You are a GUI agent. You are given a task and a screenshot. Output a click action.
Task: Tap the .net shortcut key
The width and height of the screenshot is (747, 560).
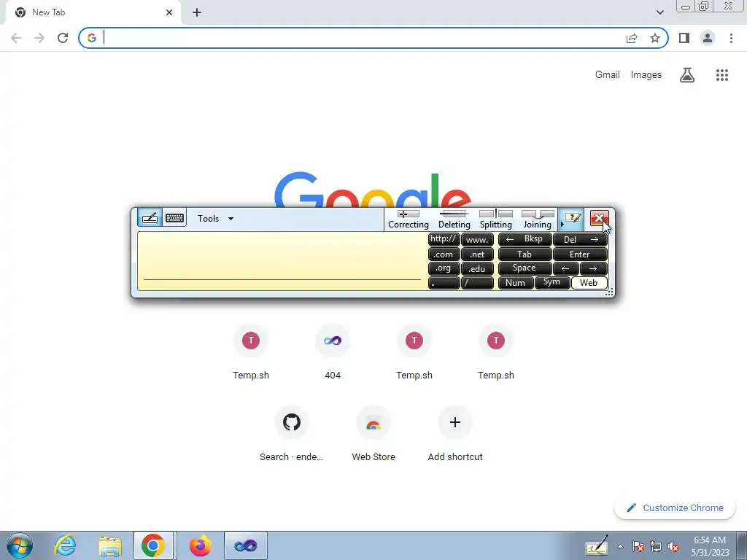click(x=477, y=254)
